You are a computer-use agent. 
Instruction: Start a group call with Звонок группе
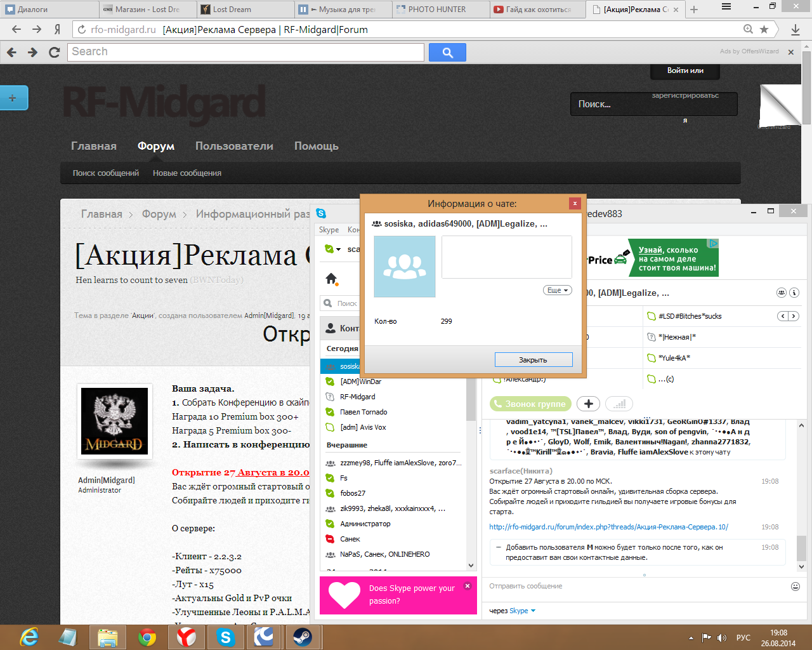(x=530, y=404)
